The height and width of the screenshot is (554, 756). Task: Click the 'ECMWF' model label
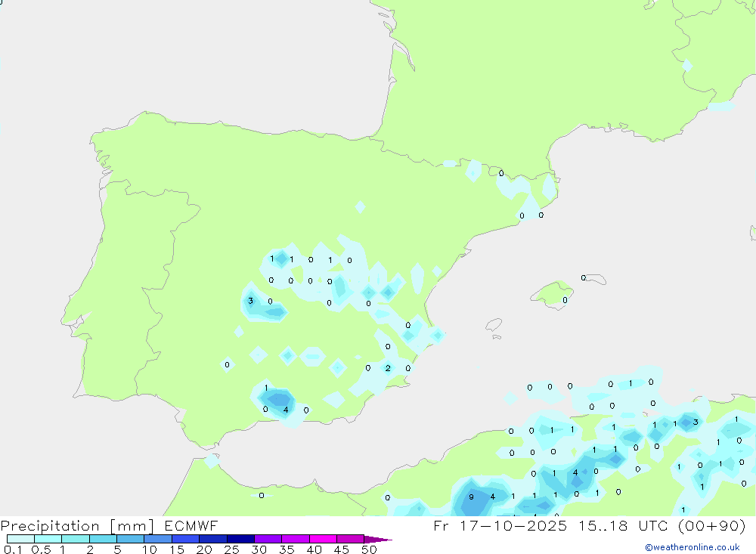tap(191, 526)
